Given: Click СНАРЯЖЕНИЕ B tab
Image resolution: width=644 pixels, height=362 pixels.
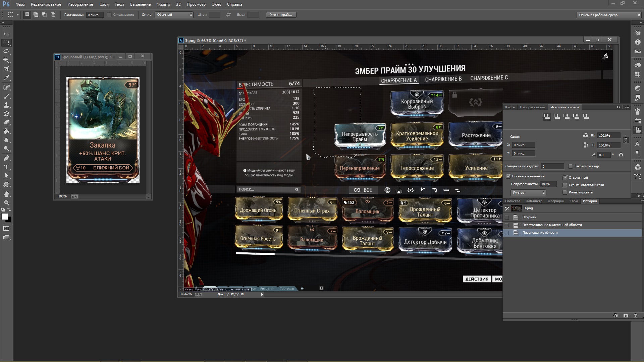Looking at the screenshot, I should 443,78.
